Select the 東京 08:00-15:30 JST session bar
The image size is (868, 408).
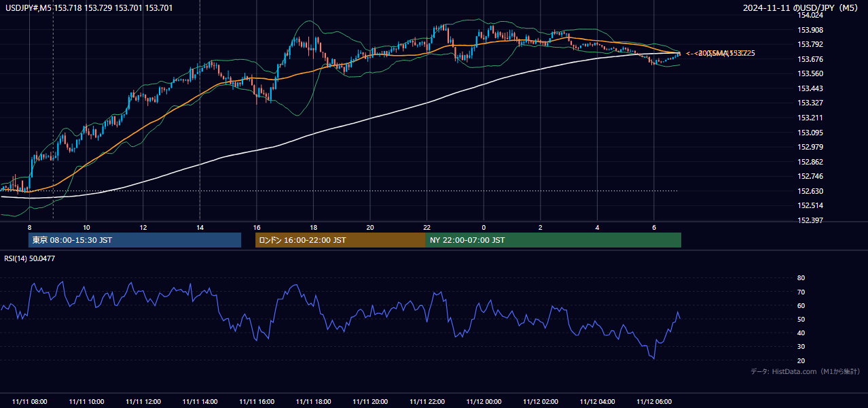pos(134,240)
